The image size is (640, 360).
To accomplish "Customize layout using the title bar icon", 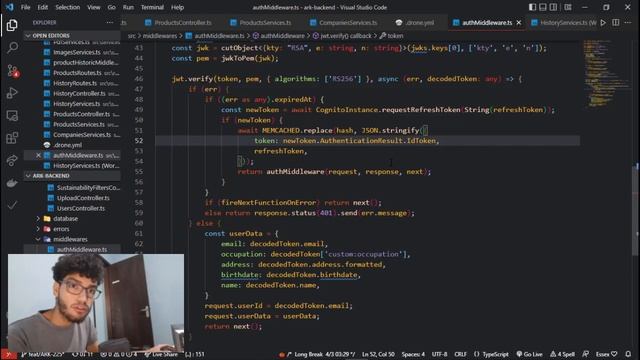I will (568, 7).
